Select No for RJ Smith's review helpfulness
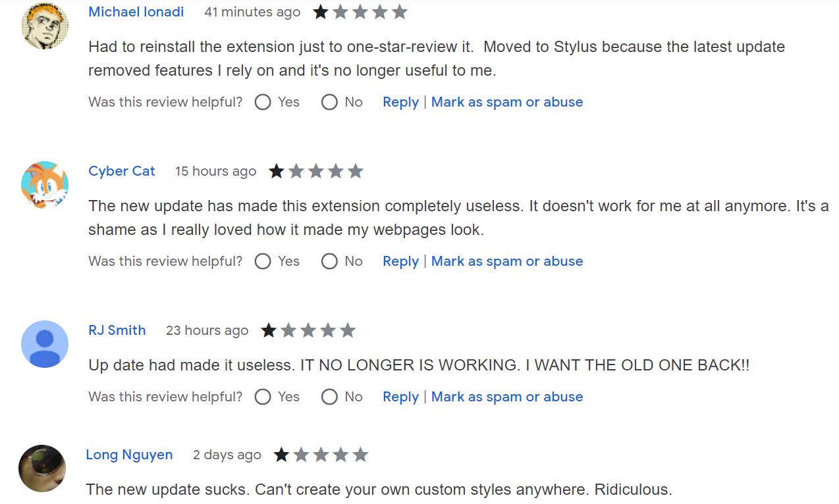 [x=329, y=397]
